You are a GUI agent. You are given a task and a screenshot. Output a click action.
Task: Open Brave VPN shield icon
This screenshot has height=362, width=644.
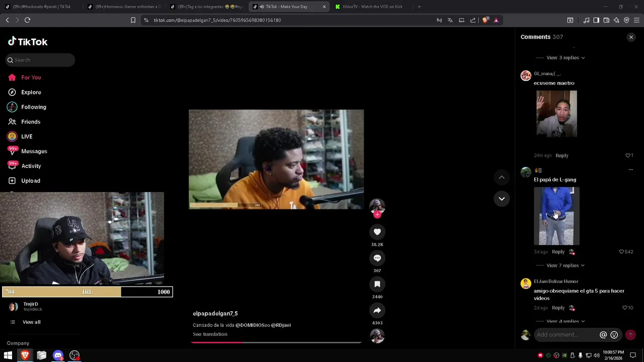626,20
